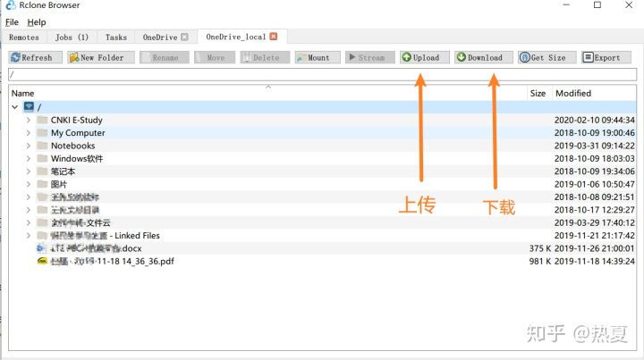
Task: Expand the CNKI E-Study folder
Action: tap(28, 120)
